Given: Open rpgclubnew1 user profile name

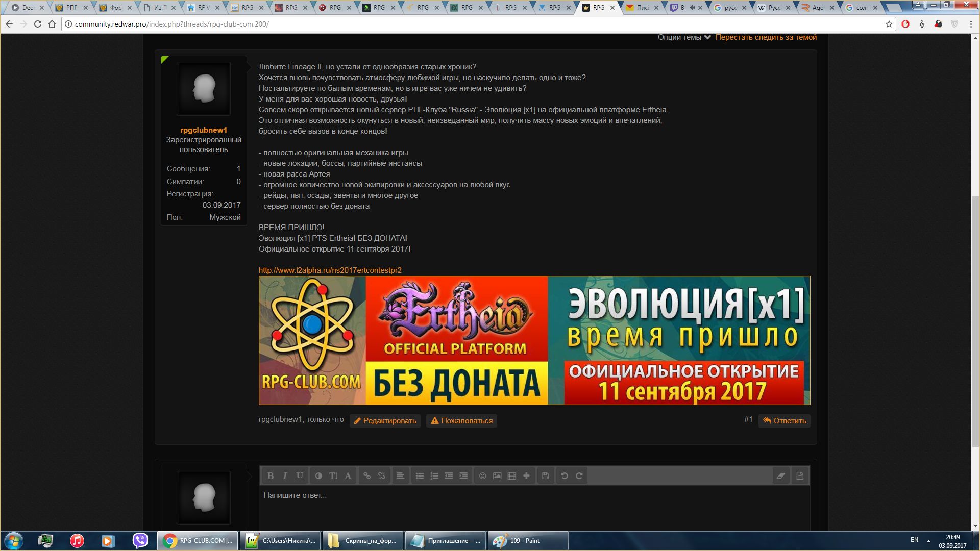Looking at the screenshot, I should coord(204,130).
